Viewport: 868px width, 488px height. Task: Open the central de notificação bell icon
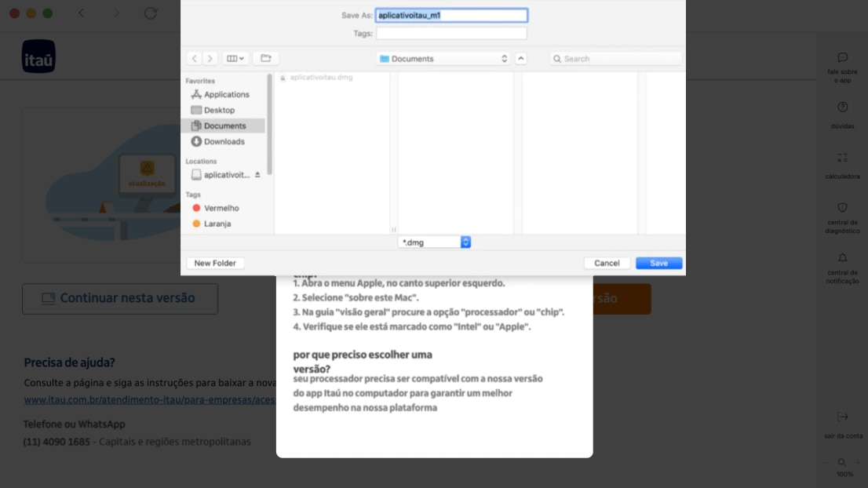pos(843,258)
